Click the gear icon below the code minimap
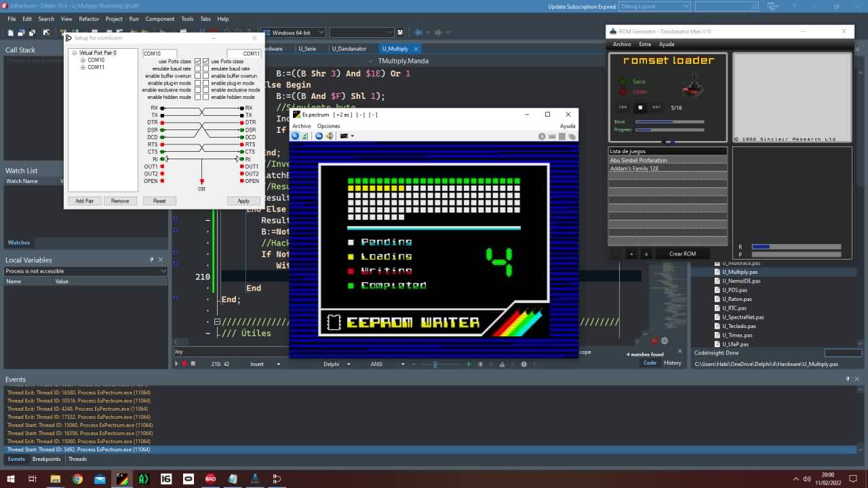This screenshot has height=488, width=868. click(665, 341)
